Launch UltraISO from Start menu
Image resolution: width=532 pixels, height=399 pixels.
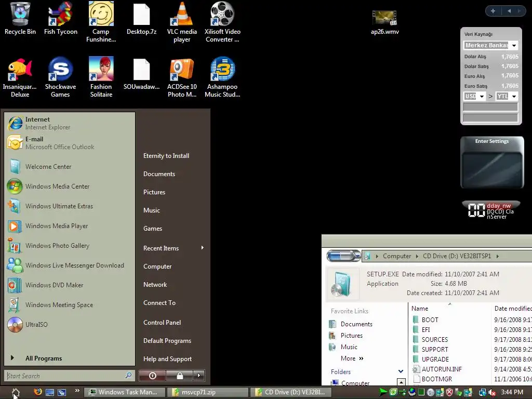pos(70,324)
